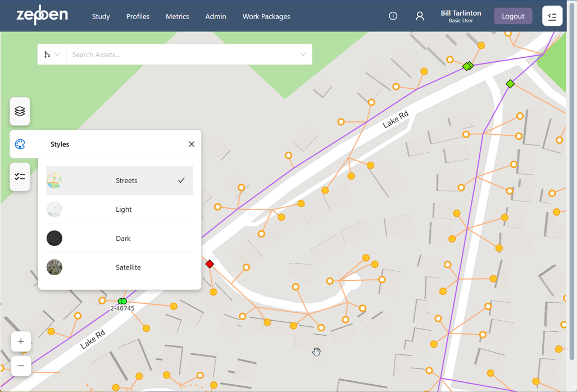577x392 pixels.
Task: Click the Light style thumbnail
Action: click(x=54, y=209)
